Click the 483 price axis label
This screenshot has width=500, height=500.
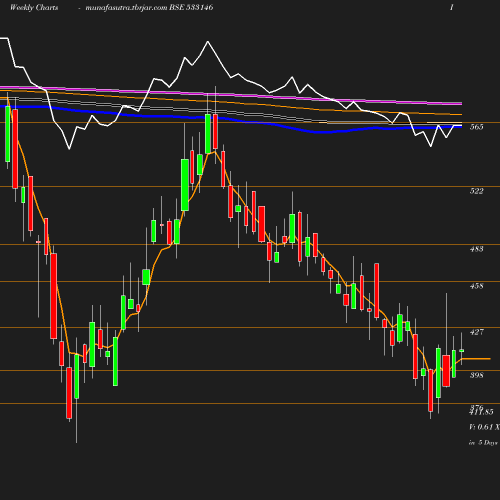click(476, 249)
